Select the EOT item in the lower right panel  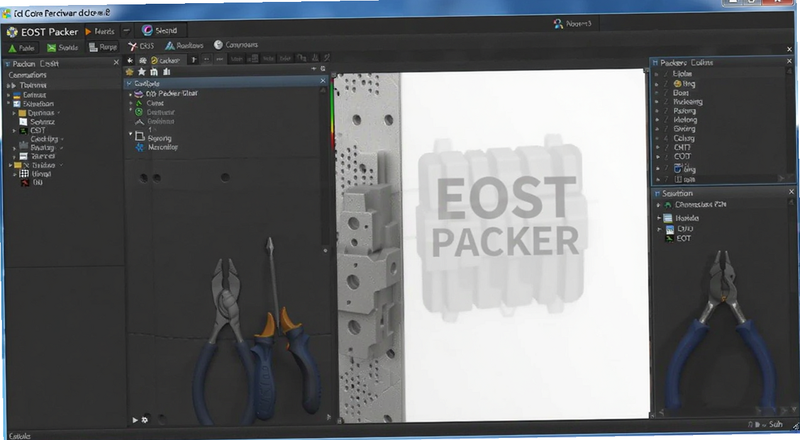[684, 238]
